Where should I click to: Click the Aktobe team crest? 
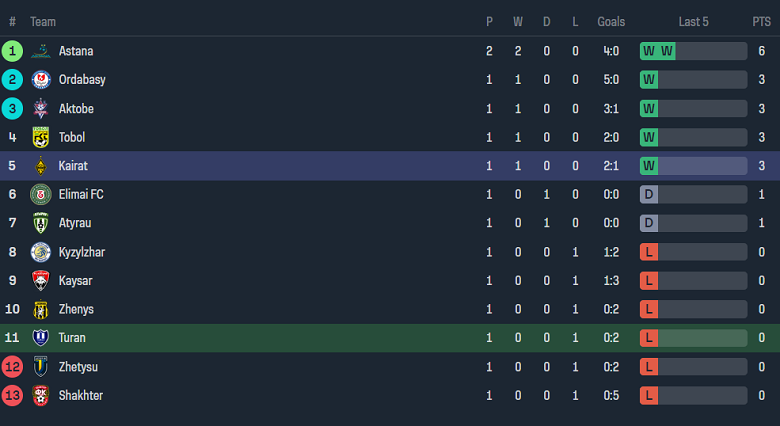pyautogui.click(x=41, y=109)
